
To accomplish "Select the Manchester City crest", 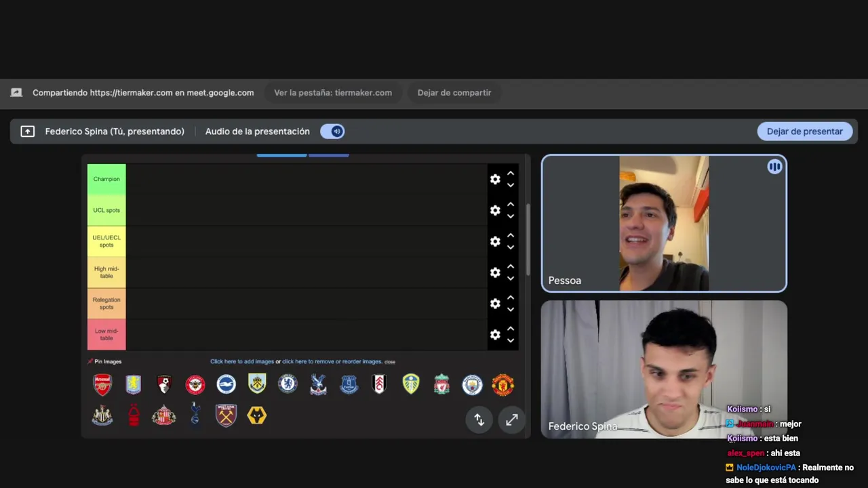I will tap(472, 385).
